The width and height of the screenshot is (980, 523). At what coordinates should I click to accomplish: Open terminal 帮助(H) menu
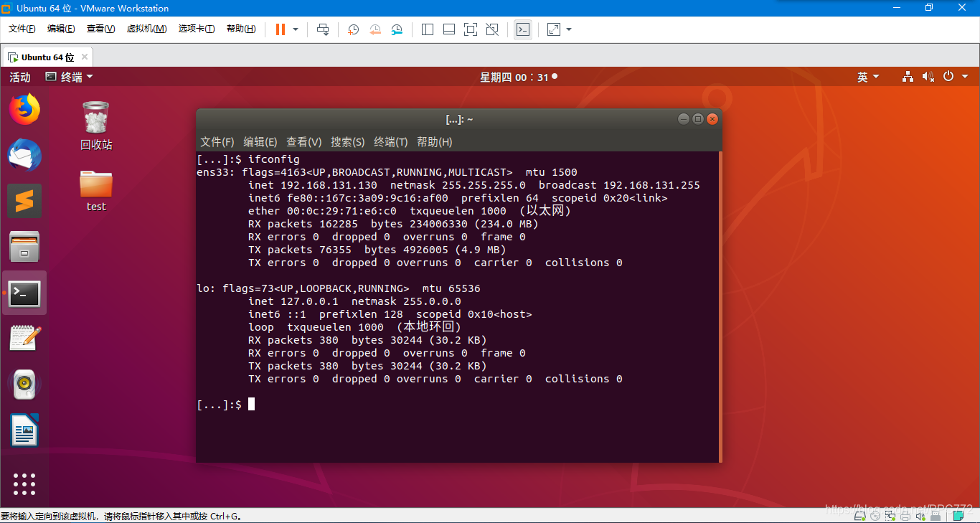point(435,142)
